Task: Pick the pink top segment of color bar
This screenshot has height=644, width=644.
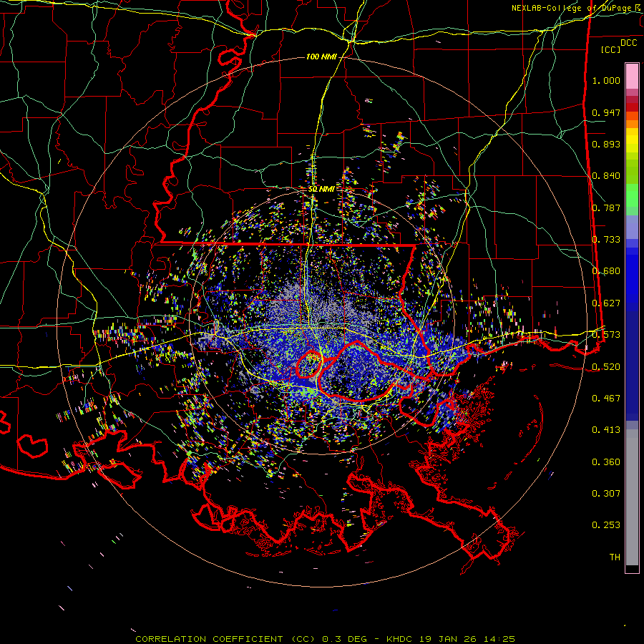Action: point(632,77)
